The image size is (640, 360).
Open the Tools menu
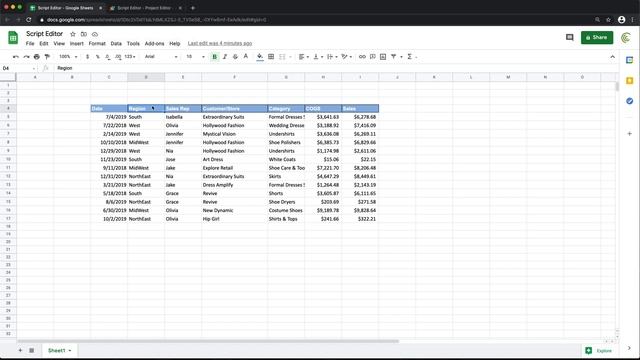[x=133, y=43]
